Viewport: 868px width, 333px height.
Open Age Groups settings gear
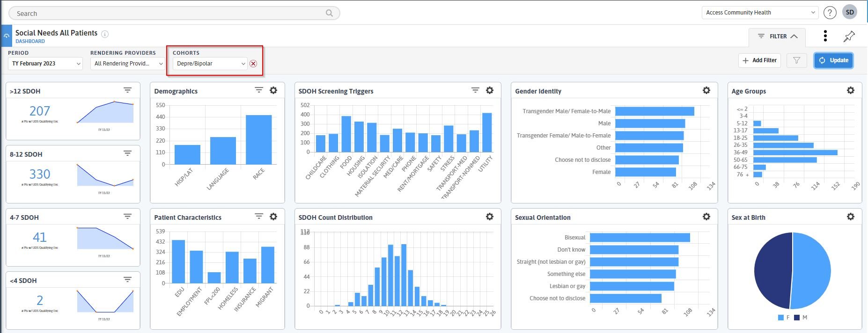click(x=850, y=90)
